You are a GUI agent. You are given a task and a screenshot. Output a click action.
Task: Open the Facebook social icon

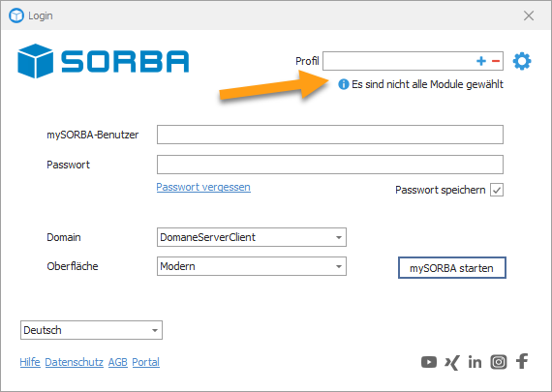[x=522, y=361]
